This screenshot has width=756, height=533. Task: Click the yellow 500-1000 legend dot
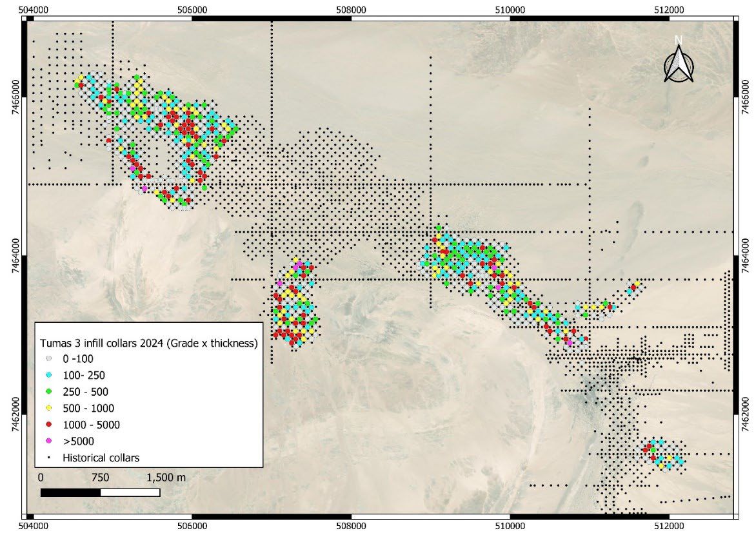[49, 408]
